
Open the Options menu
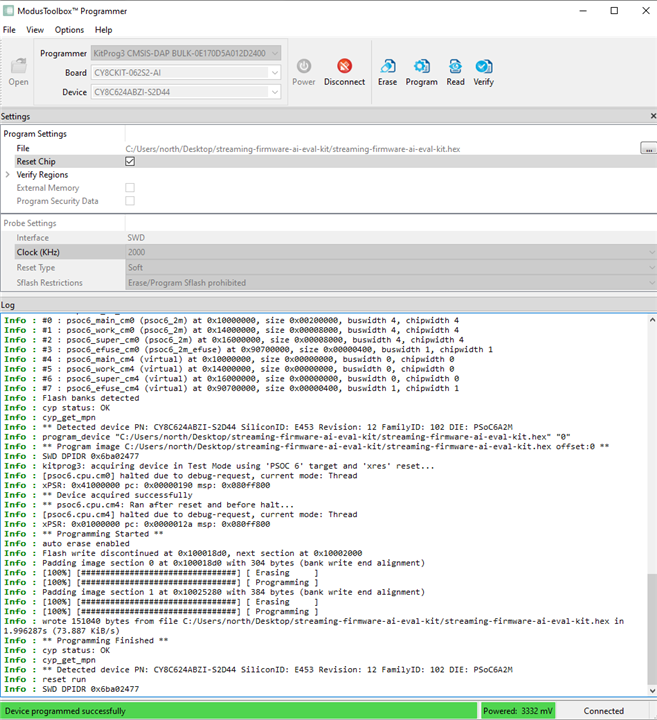coord(69,30)
